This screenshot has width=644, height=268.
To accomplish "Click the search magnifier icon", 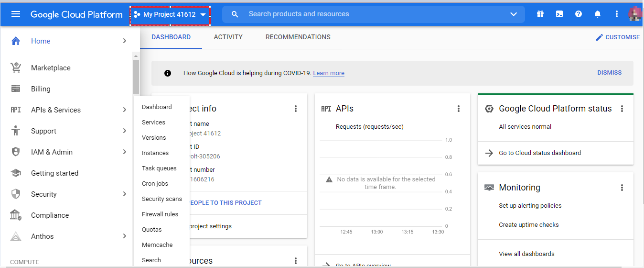I will pos(235,14).
